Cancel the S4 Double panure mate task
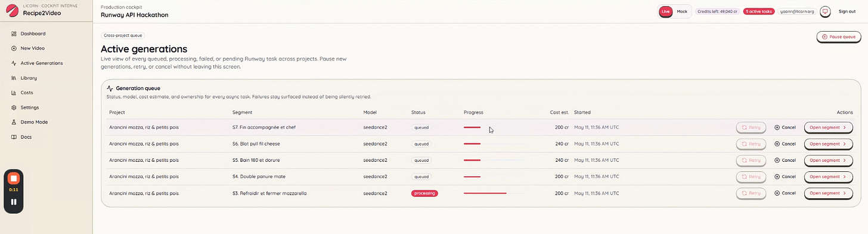 point(785,177)
